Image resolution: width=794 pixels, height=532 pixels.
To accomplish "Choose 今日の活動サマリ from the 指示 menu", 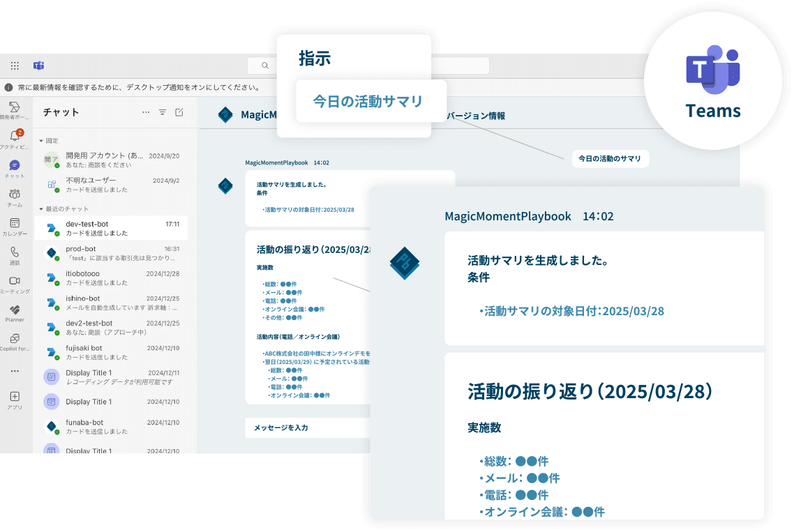I will (368, 101).
